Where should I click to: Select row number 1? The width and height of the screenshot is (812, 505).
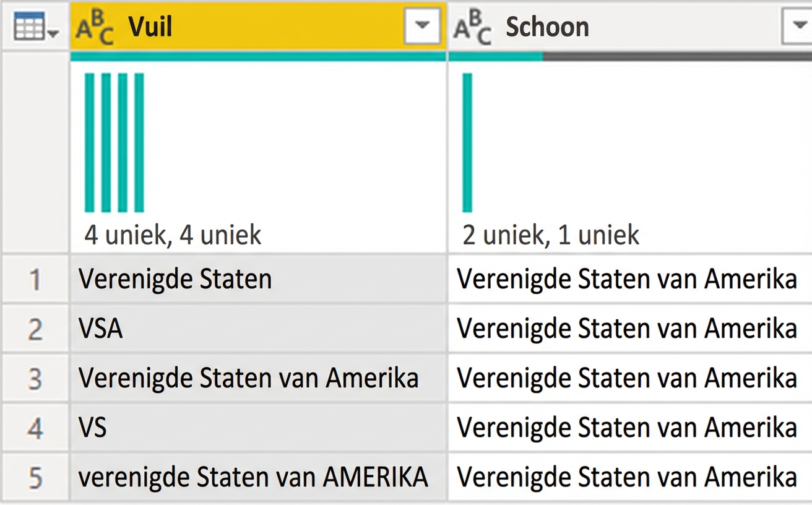point(35,278)
